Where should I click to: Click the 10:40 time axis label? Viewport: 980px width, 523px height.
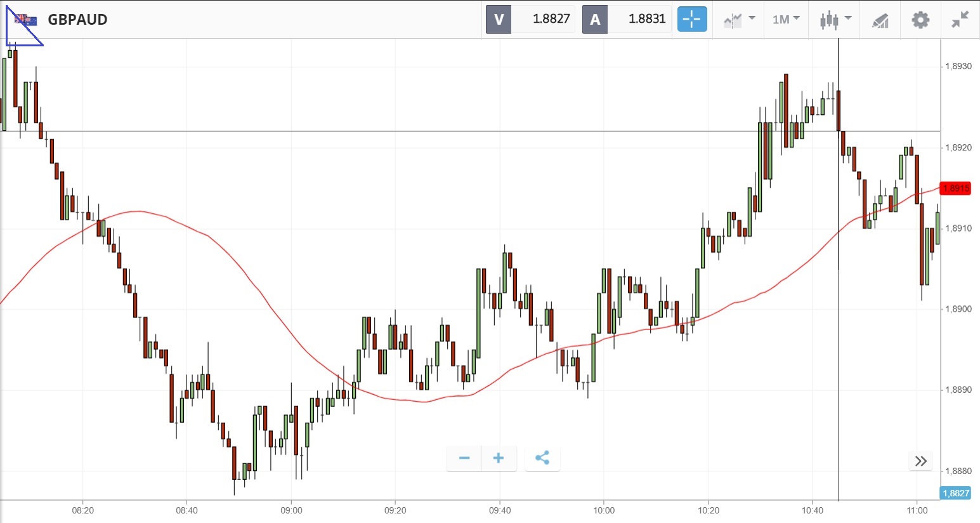pos(813,510)
